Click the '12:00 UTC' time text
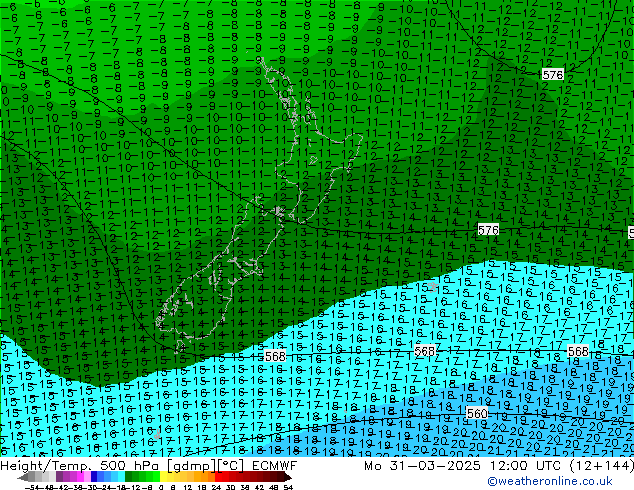Screen dimensions: 634x490 point(526,466)
